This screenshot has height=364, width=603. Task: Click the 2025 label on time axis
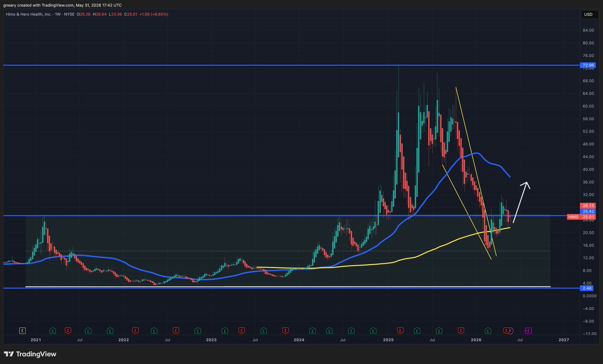pyautogui.click(x=388, y=340)
